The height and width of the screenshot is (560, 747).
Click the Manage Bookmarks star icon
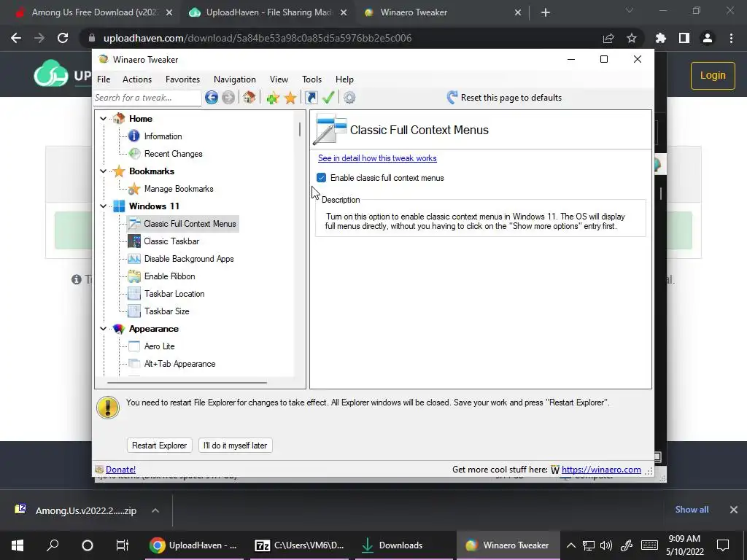134,189
